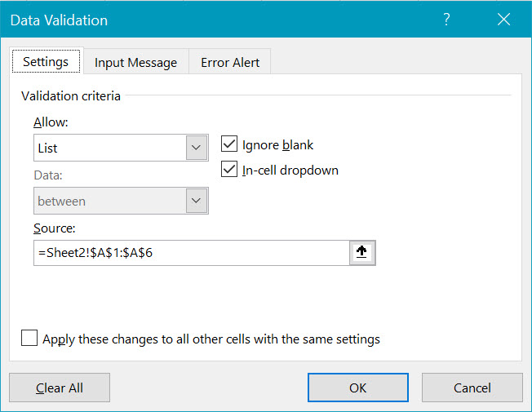Open the Allow dropdown showing List
Image resolution: width=532 pixels, height=412 pixels.
click(x=121, y=148)
